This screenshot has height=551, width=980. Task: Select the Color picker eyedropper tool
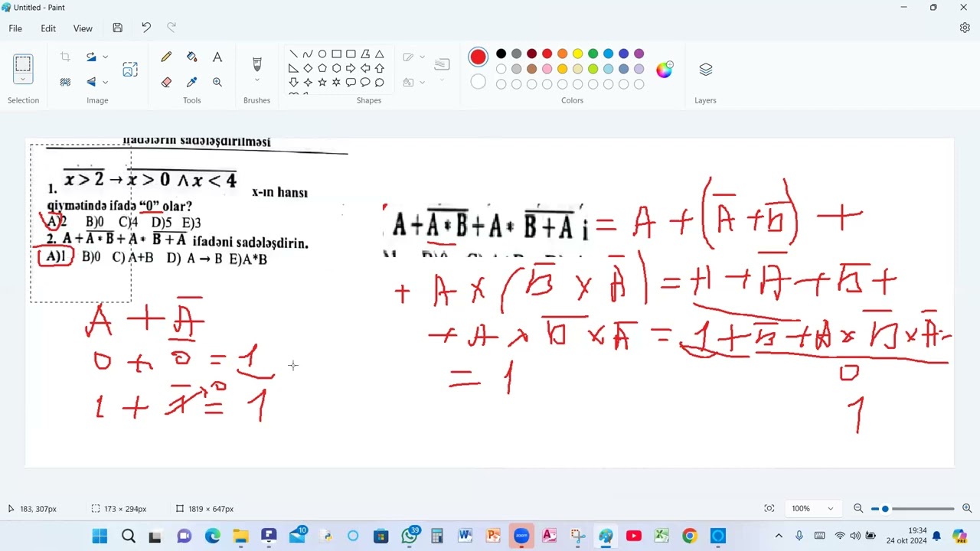[x=191, y=82]
